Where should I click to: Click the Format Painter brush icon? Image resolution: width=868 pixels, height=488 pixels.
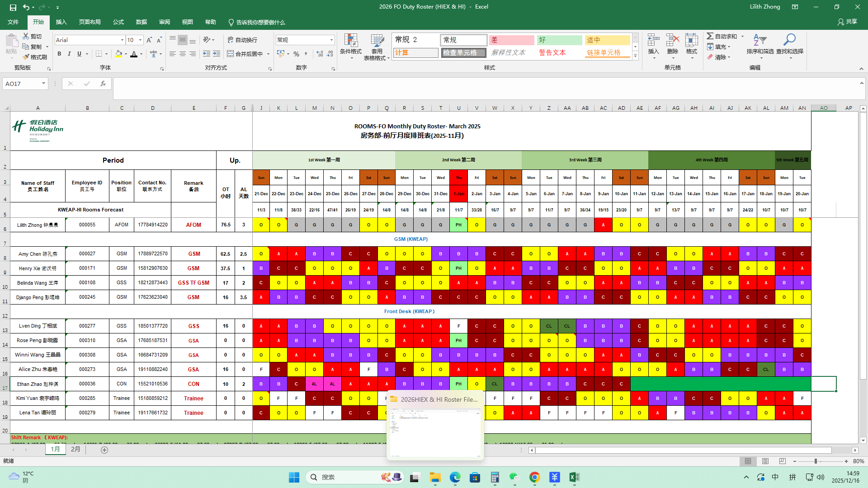[26, 57]
